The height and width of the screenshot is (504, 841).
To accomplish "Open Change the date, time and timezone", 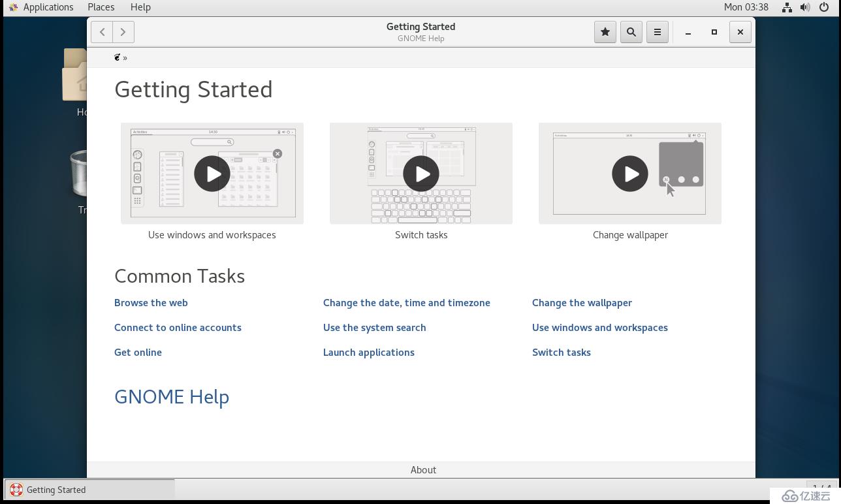I will [407, 303].
